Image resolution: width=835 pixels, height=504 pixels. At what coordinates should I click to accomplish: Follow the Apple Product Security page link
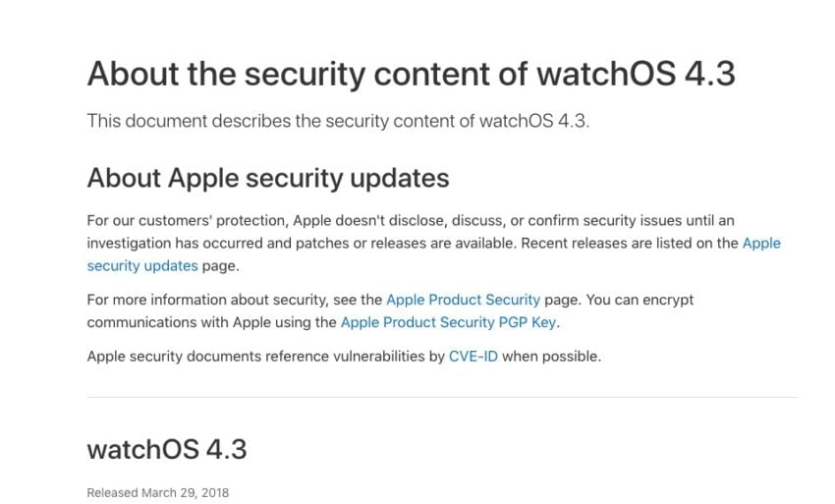tap(464, 300)
